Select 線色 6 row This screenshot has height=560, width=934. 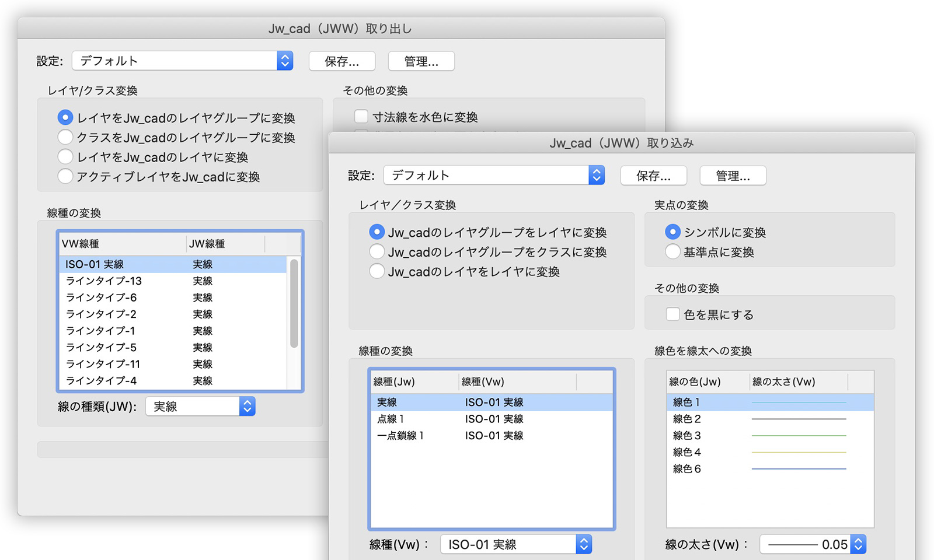click(x=770, y=468)
